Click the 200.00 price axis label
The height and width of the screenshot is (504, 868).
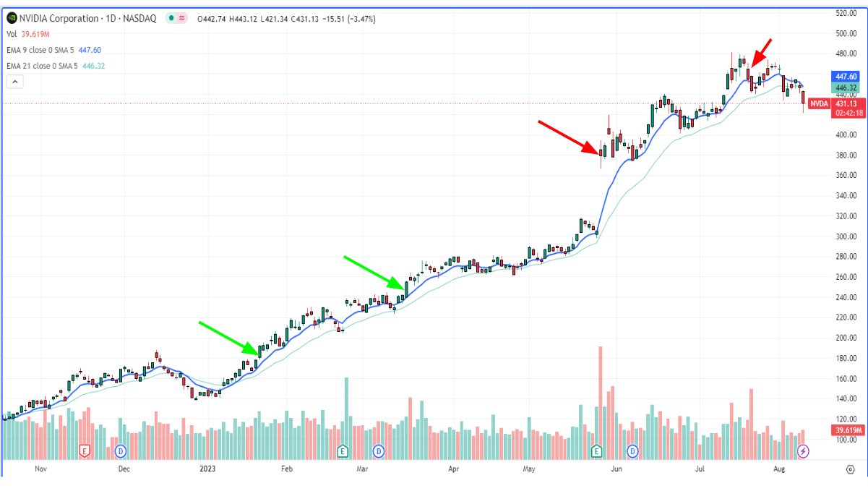(846, 337)
